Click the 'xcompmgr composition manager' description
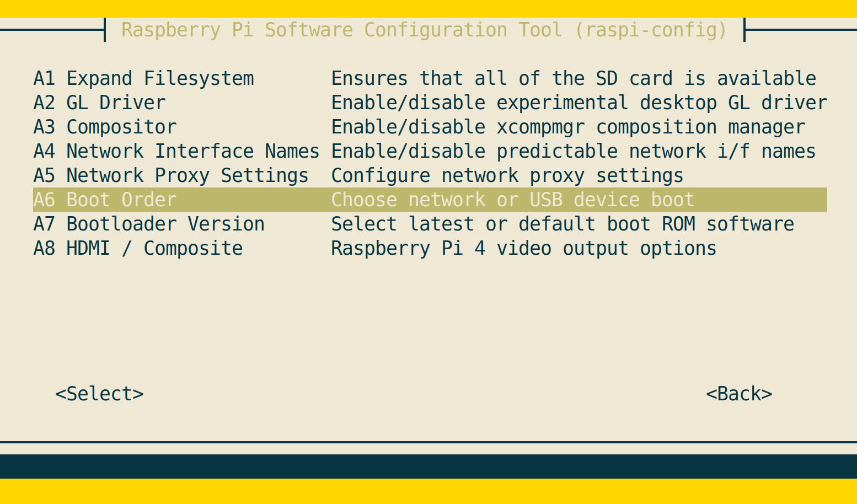The height and width of the screenshot is (504, 857). coord(567,127)
